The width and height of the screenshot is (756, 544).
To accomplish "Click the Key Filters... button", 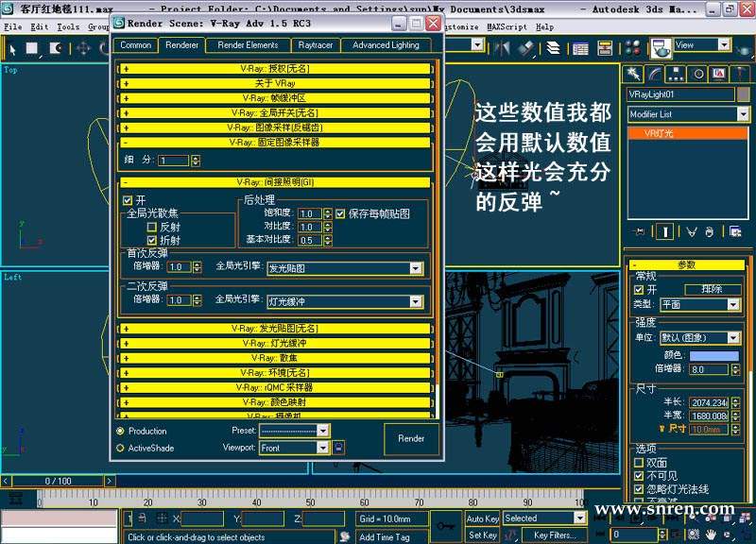I will pos(555,535).
